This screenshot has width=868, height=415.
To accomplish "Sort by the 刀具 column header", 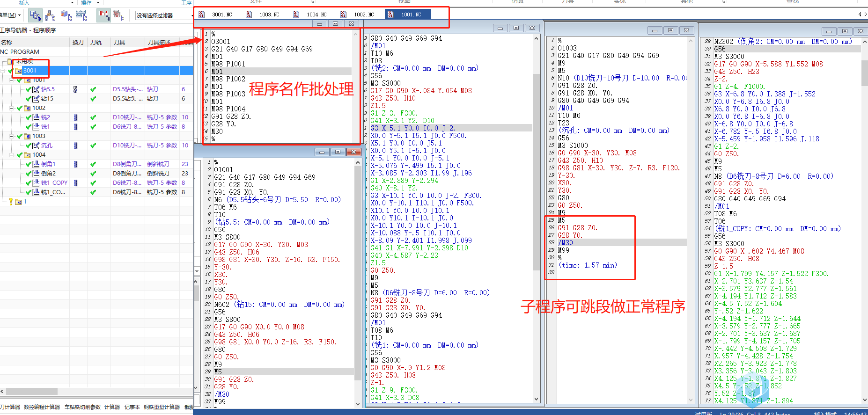I will pyautogui.click(x=127, y=42).
